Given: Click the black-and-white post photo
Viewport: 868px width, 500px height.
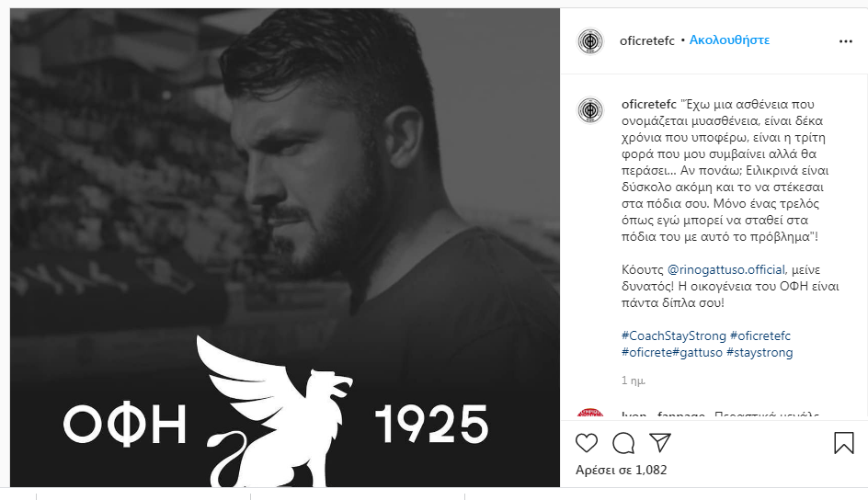Looking at the screenshot, I should coord(284,247).
